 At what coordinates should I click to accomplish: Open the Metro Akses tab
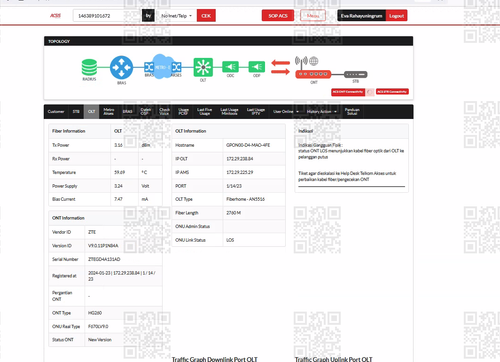click(109, 112)
